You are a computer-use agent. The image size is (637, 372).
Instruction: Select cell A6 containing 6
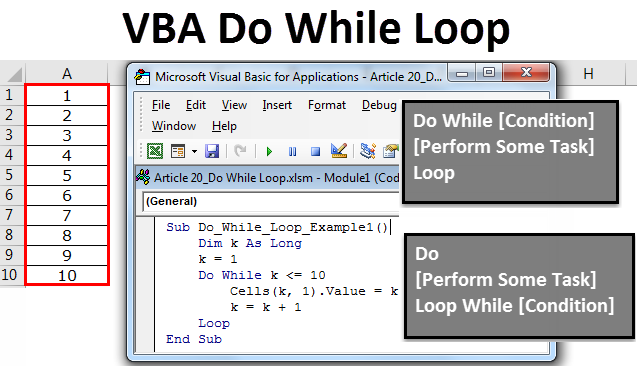point(67,195)
